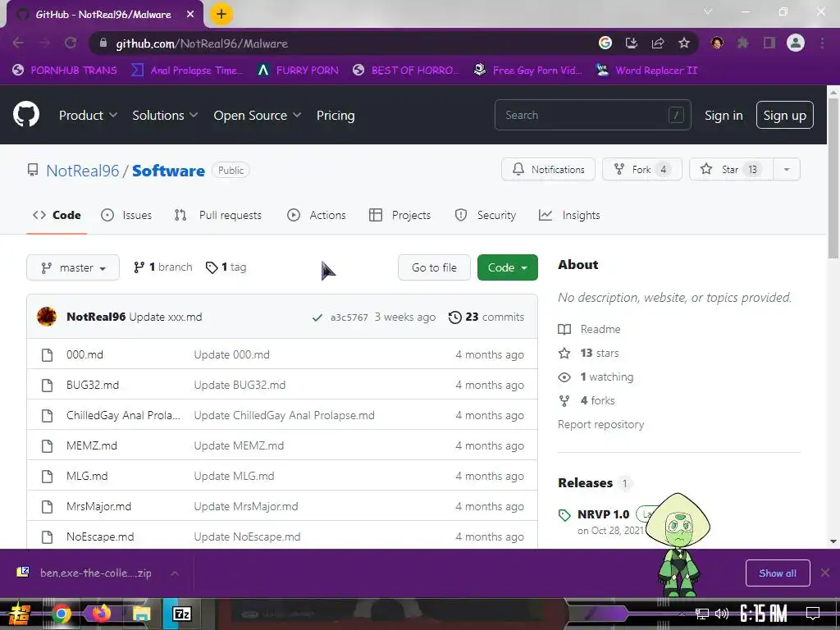Reload the page with the refresh icon
The width and height of the screenshot is (840, 630).
pyautogui.click(x=71, y=43)
